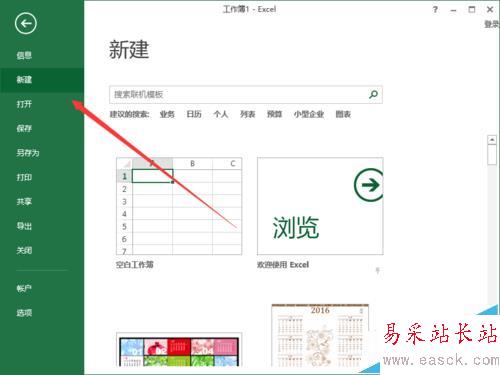This screenshot has height=375, width=500.
Task: Open 帐户 settings
Action: pos(24,288)
